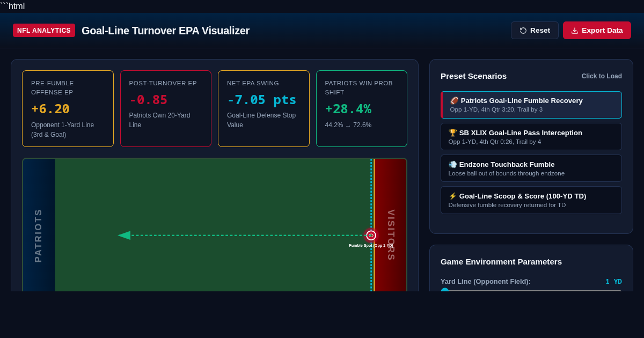This screenshot has height=338, width=644.
Task: Load Patriots Goal-Line Fumble Recovery scenario
Action: tap(531, 105)
